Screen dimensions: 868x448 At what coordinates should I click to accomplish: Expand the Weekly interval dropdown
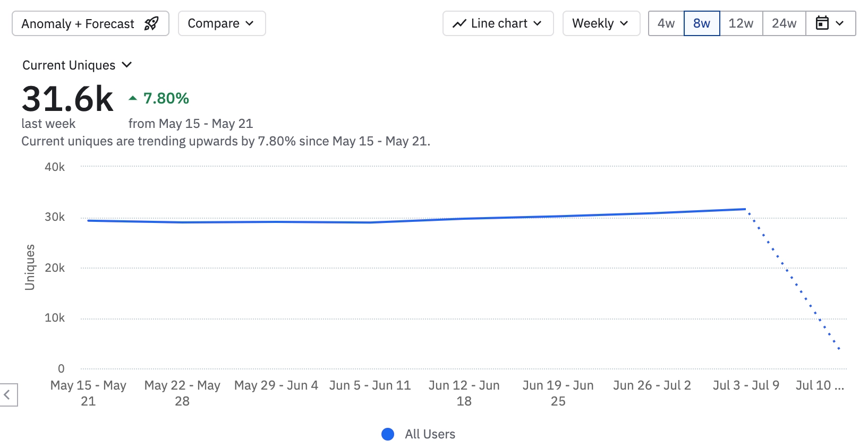601,23
